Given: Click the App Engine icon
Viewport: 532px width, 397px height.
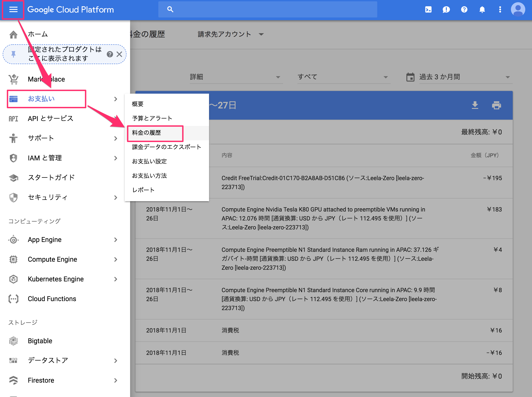Looking at the screenshot, I should 13,239.
